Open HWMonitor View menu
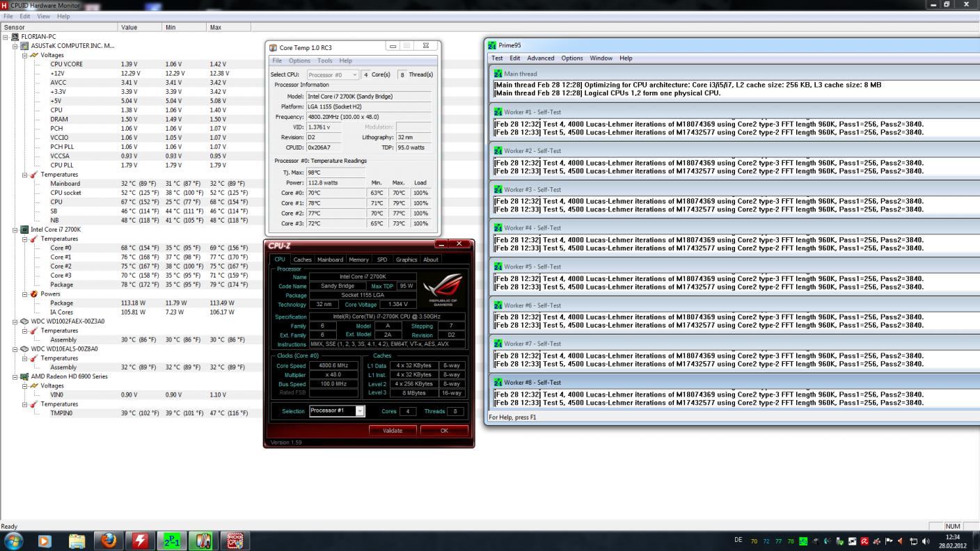 (x=43, y=16)
